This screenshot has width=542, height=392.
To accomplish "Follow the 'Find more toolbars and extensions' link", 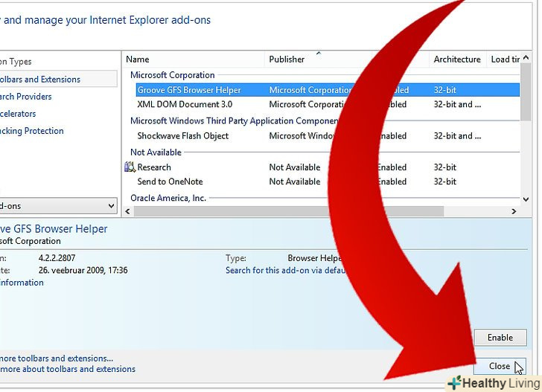I will click(57, 358).
